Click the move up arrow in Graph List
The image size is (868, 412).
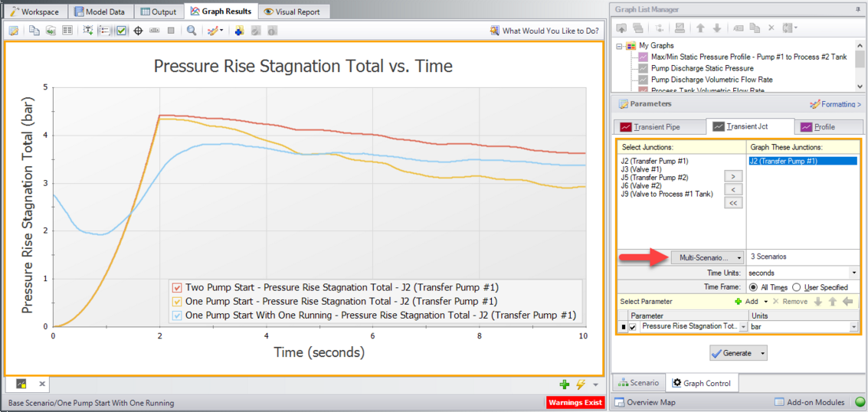pyautogui.click(x=700, y=27)
